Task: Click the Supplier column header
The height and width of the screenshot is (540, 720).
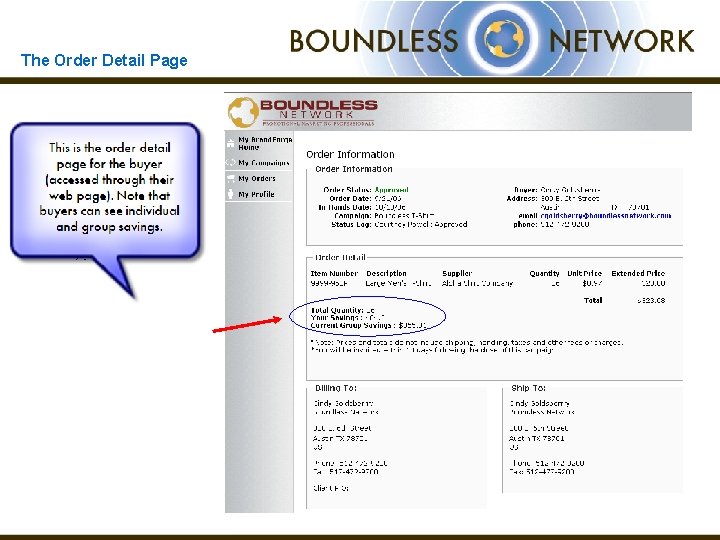Action: click(x=457, y=273)
